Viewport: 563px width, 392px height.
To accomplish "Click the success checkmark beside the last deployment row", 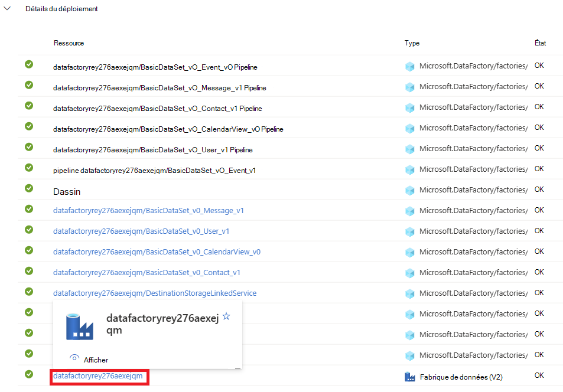I will click(28, 374).
